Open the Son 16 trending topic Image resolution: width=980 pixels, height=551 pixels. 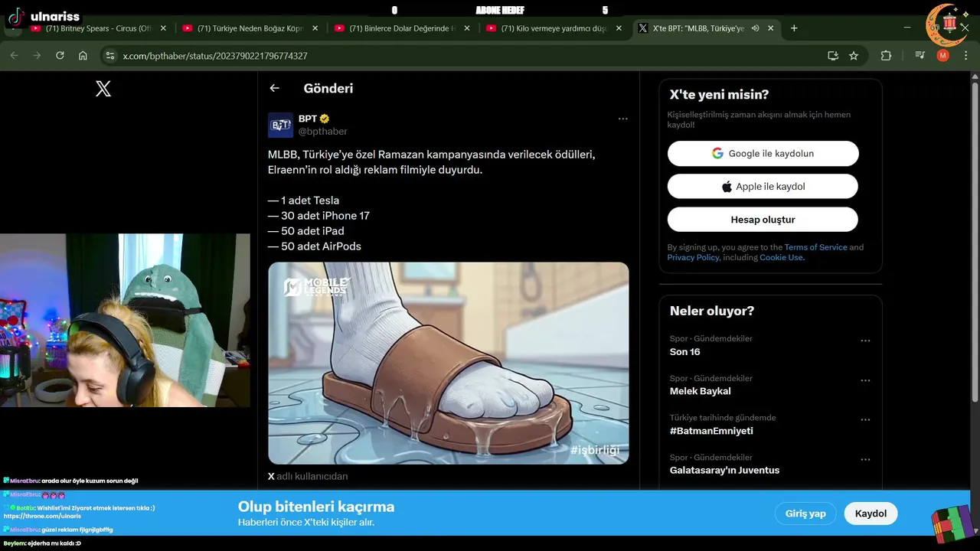point(685,352)
